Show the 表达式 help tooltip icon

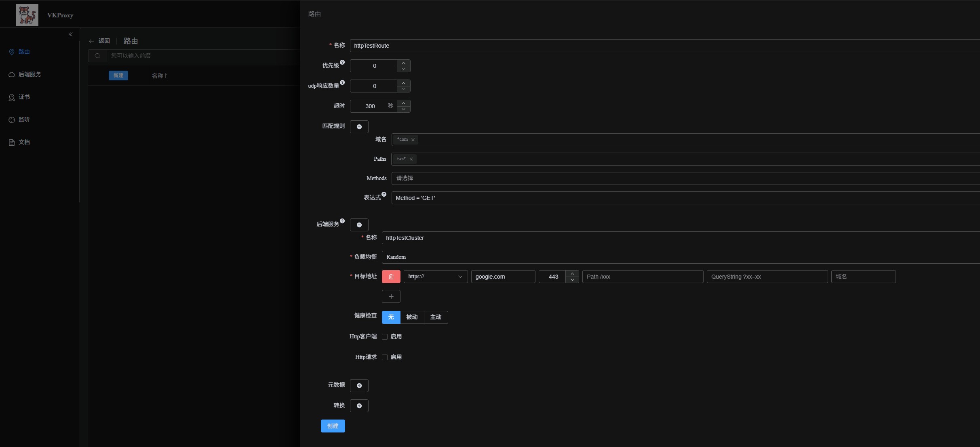click(x=384, y=194)
